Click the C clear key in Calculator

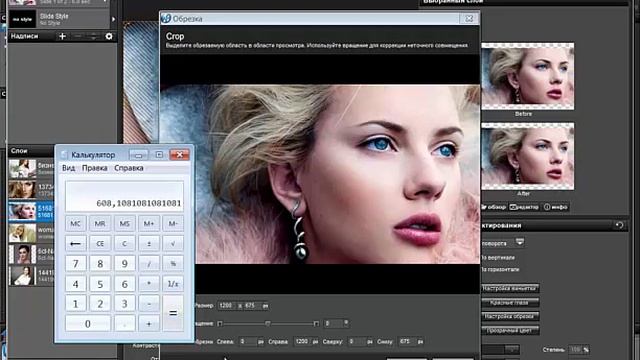[124, 244]
